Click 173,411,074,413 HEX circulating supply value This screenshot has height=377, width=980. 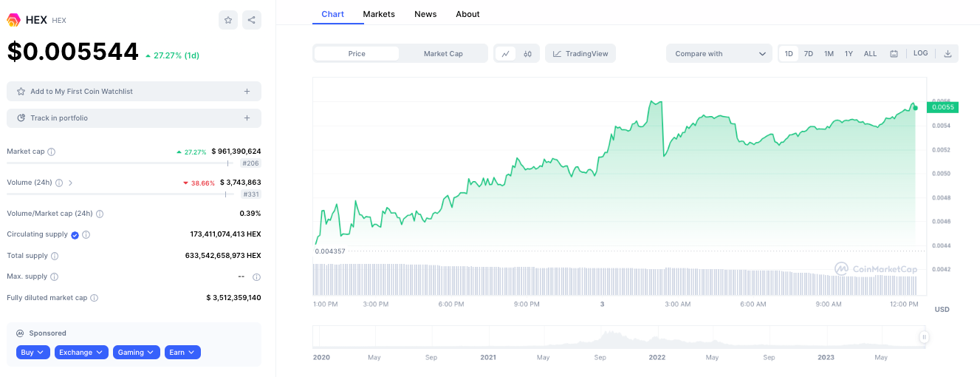(225, 234)
